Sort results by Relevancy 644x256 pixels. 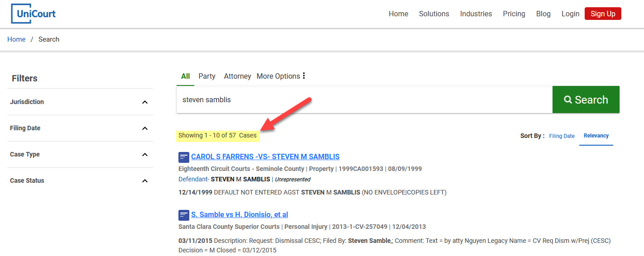pyautogui.click(x=596, y=136)
